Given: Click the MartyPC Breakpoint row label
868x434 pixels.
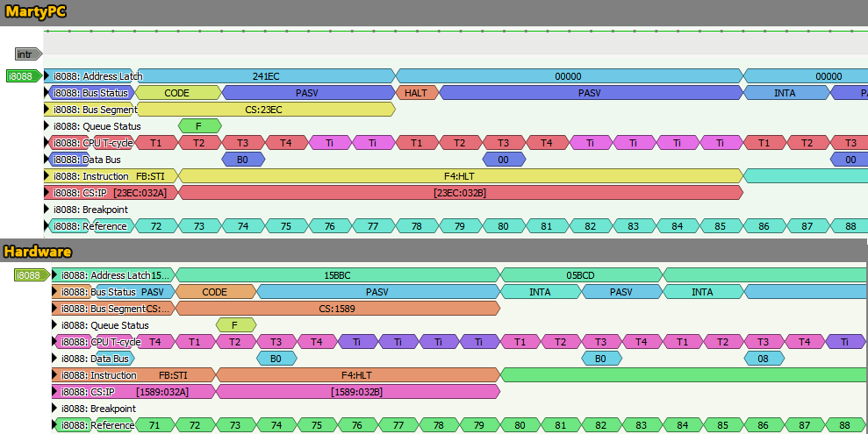Looking at the screenshot, I should coord(90,209).
